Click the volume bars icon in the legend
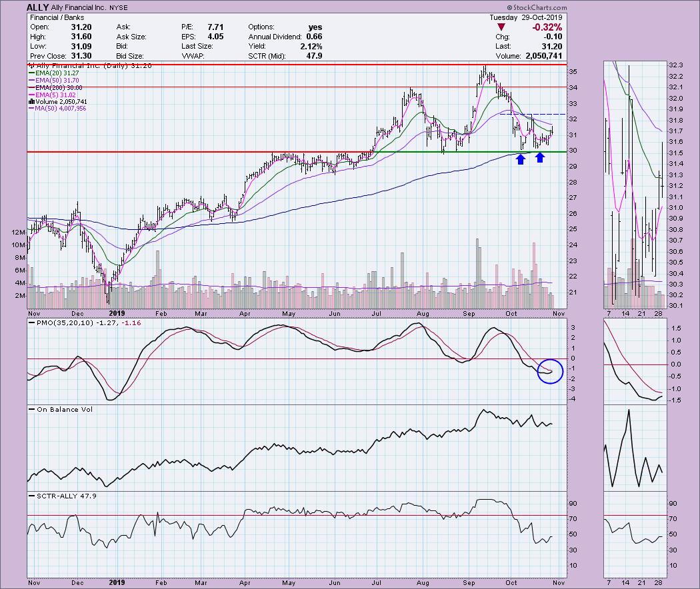The height and width of the screenshot is (589, 700). coord(31,102)
